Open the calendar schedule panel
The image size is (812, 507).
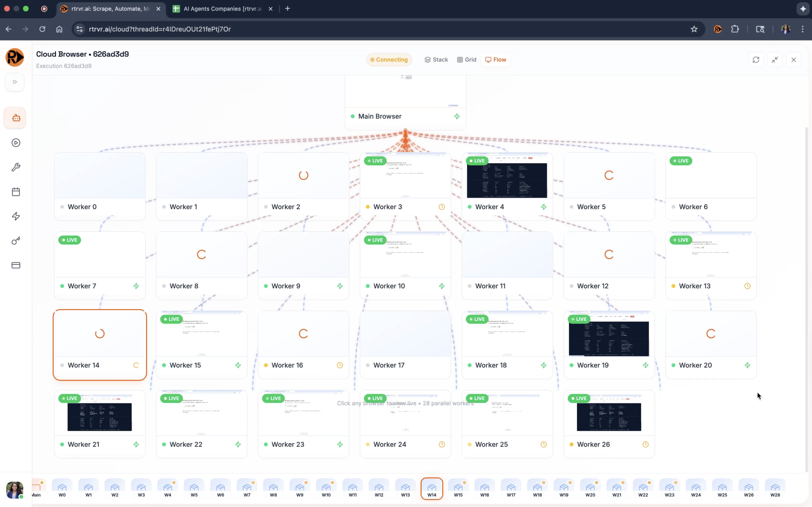(x=15, y=192)
